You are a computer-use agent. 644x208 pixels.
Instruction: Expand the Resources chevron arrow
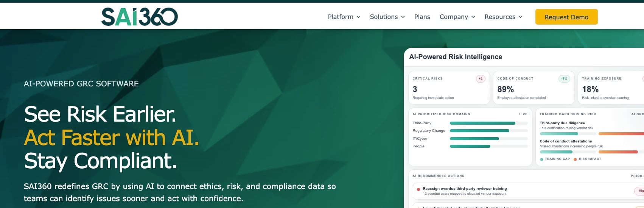[520, 17]
